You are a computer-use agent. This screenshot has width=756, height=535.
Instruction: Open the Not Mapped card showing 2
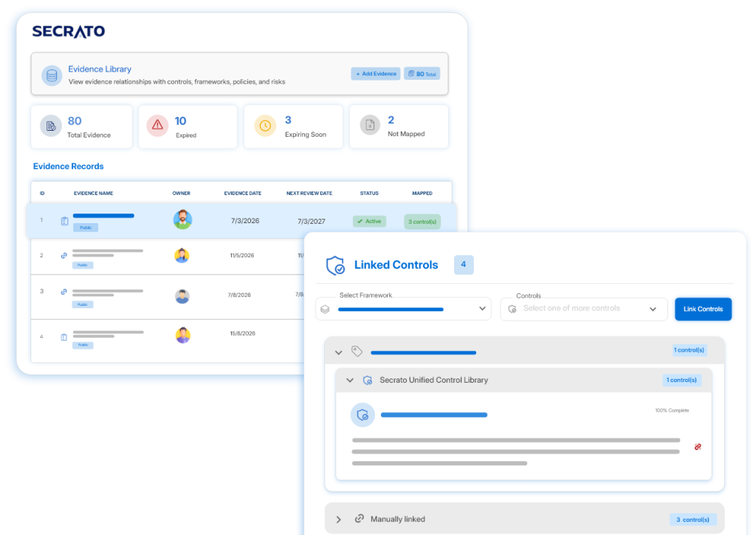click(x=399, y=127)
